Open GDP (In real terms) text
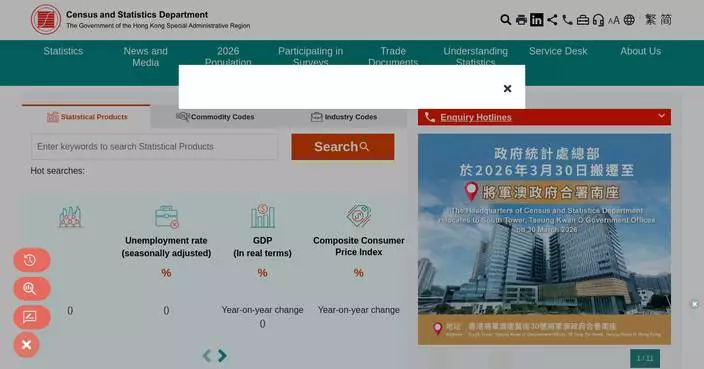This screenshot has height=369, width=704. [x=263, y=247]
